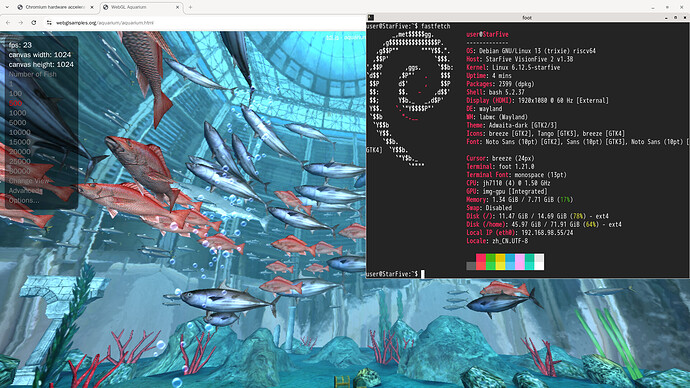Go back in Chromium
The width and height of the screenshot is (690, 388).
(x=8, y=22)
